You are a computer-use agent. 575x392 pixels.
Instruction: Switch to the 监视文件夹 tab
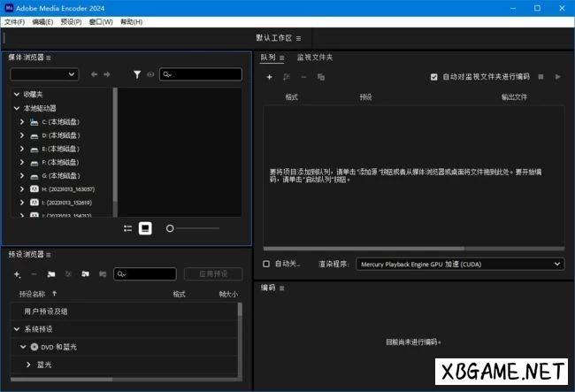click(x=315, y=58)
